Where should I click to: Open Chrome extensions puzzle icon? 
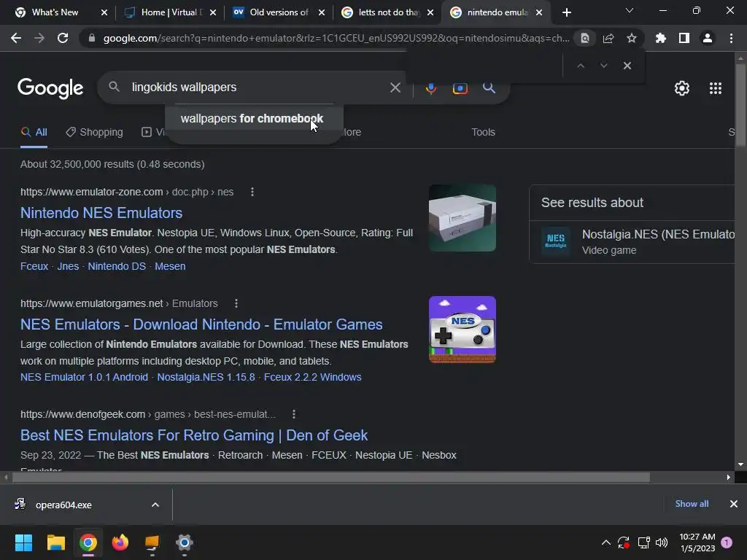(661, 38)
